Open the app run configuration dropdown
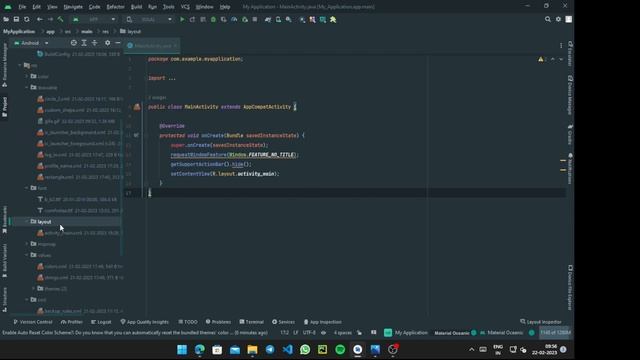The image size is (640, 360). click(95, 19)
